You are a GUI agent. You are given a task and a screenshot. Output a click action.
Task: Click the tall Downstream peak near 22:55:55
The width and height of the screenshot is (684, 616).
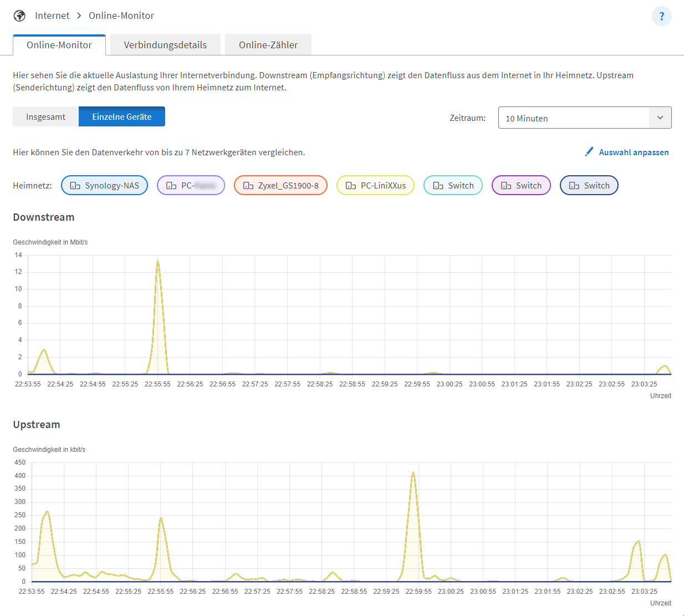pyautogui.click(x=158, y=262)
